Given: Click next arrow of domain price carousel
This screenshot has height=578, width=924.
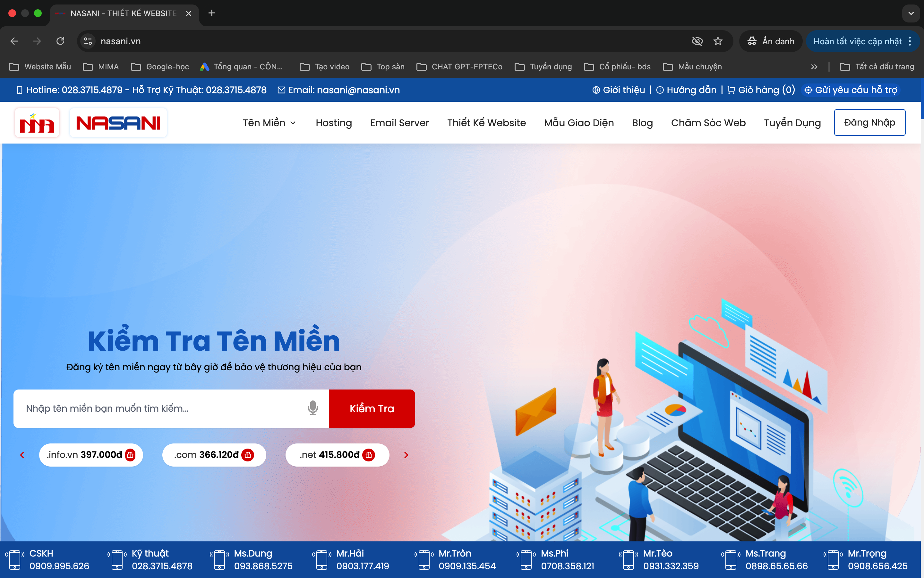Looking at the screenshot, I should click(x=406, y=455).
